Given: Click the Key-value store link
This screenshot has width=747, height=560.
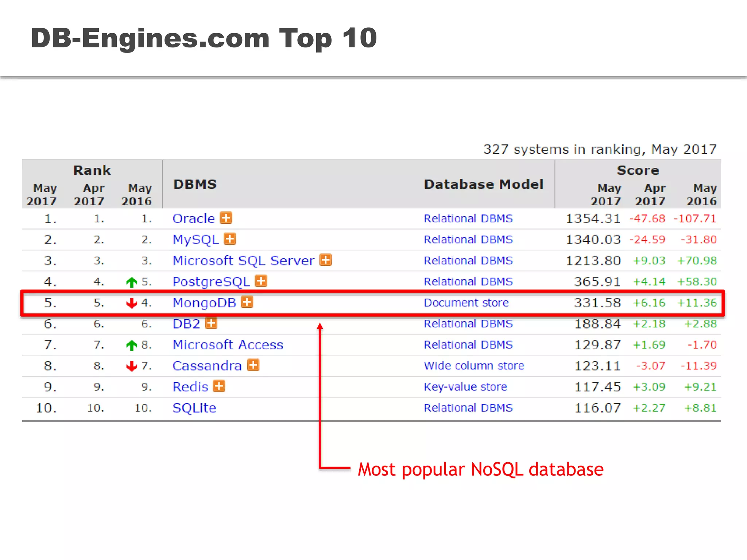Looking at the screenshot, I should (x=465, y=386).
